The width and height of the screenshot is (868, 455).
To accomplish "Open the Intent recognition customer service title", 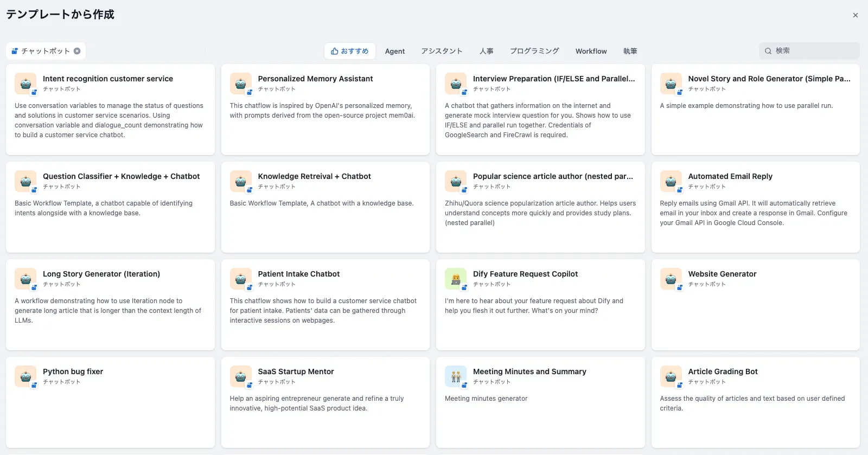I will point(108,79).
